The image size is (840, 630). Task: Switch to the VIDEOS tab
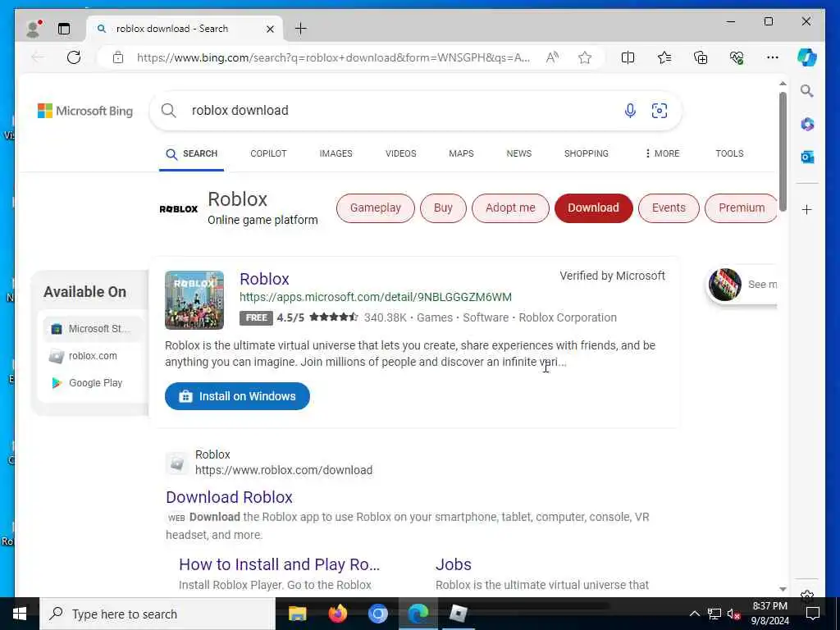pos(400,153)
